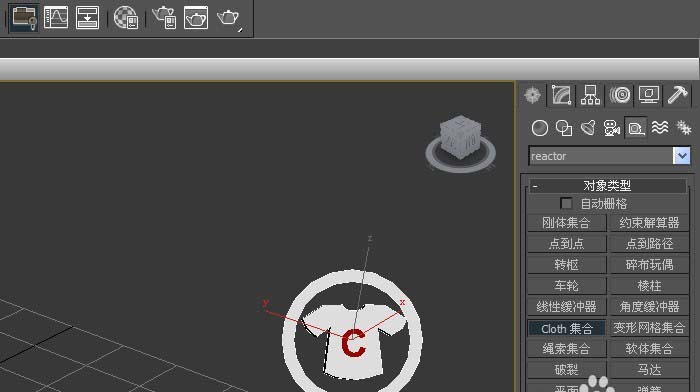Select the Lights category icon

click(588, 128)
